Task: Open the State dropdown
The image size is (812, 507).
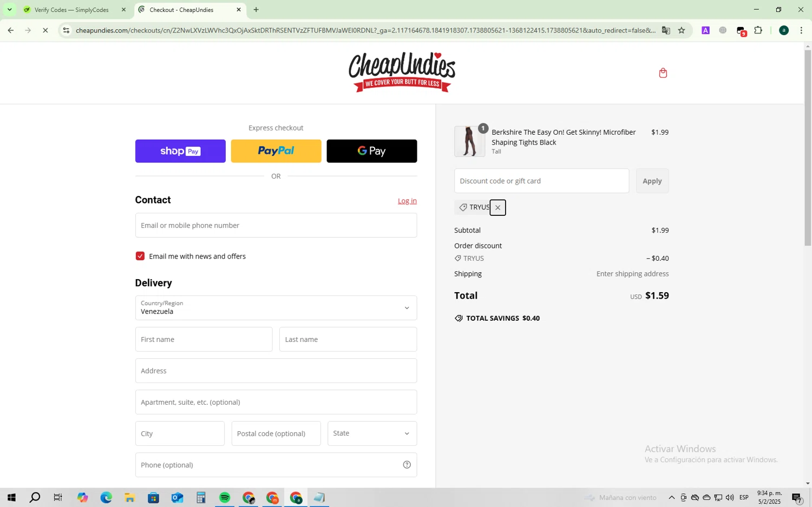Action: tap(372, 433)
